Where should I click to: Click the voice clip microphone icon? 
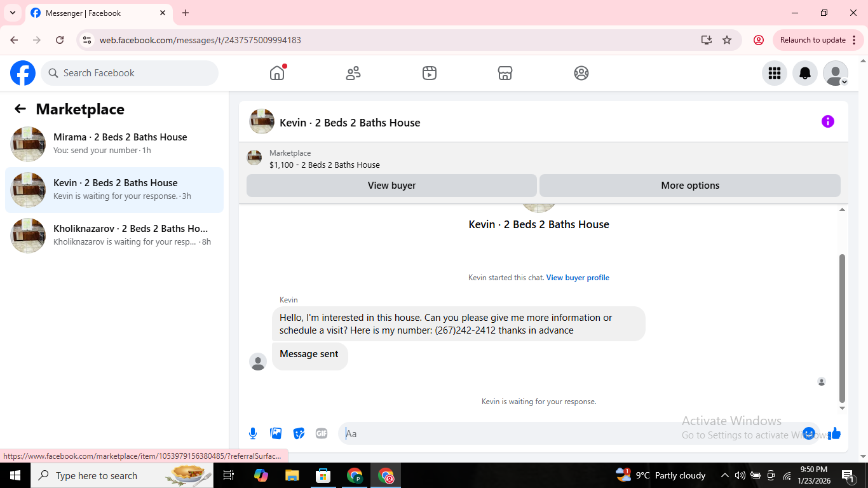pyautogui.click(x=253, y=433)
